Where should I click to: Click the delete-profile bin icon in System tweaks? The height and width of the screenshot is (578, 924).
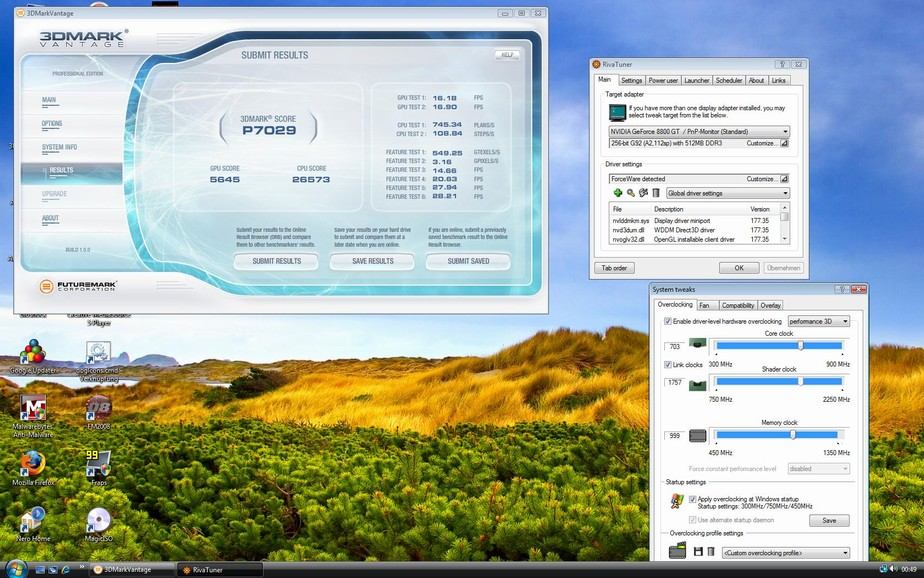click(711, 551)
